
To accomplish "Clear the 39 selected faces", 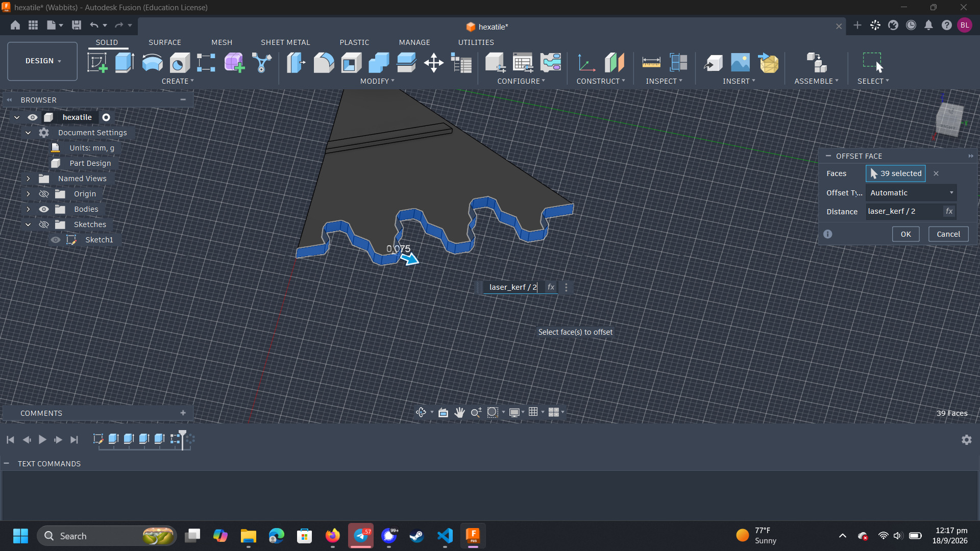I will click(936, 173).
